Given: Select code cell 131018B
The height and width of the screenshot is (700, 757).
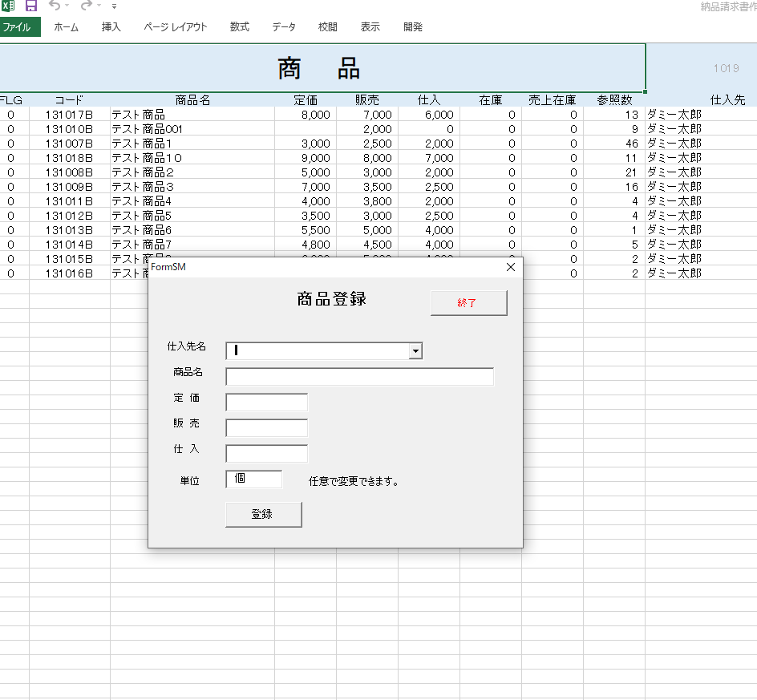Looking at the screenshot, I should (69, 158).
